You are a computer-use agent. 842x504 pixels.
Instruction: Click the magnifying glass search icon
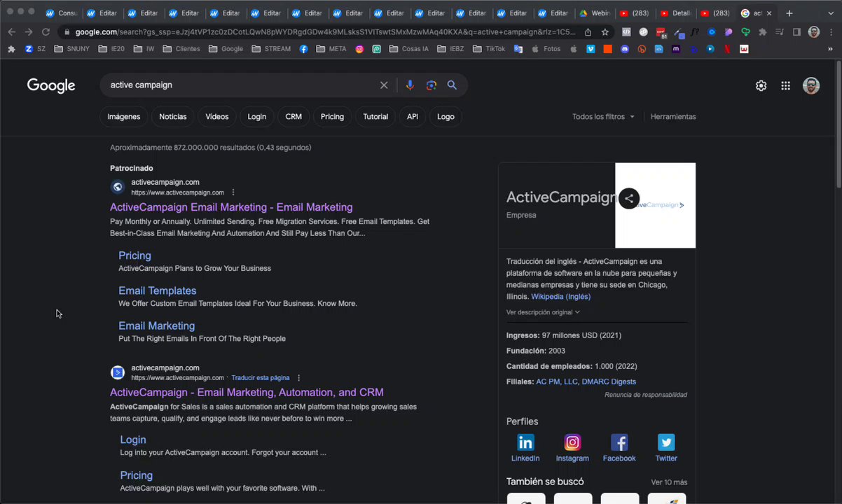452,85
